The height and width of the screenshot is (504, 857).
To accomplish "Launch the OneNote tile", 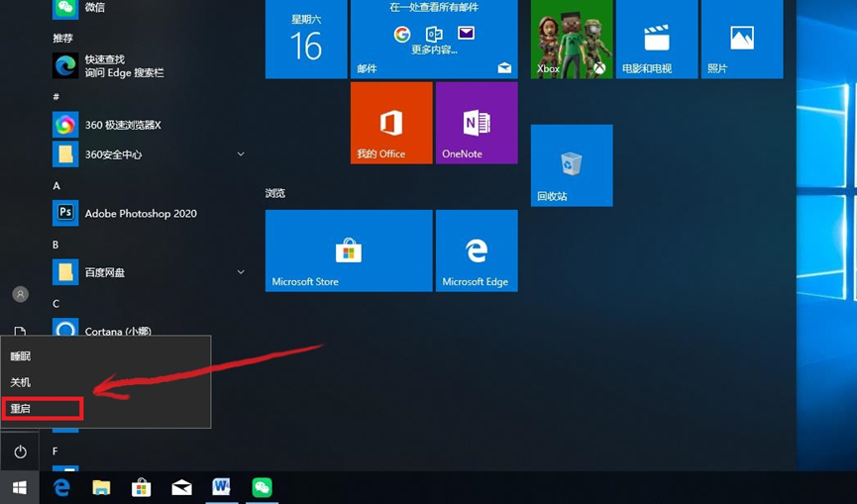I will (477, 123).
